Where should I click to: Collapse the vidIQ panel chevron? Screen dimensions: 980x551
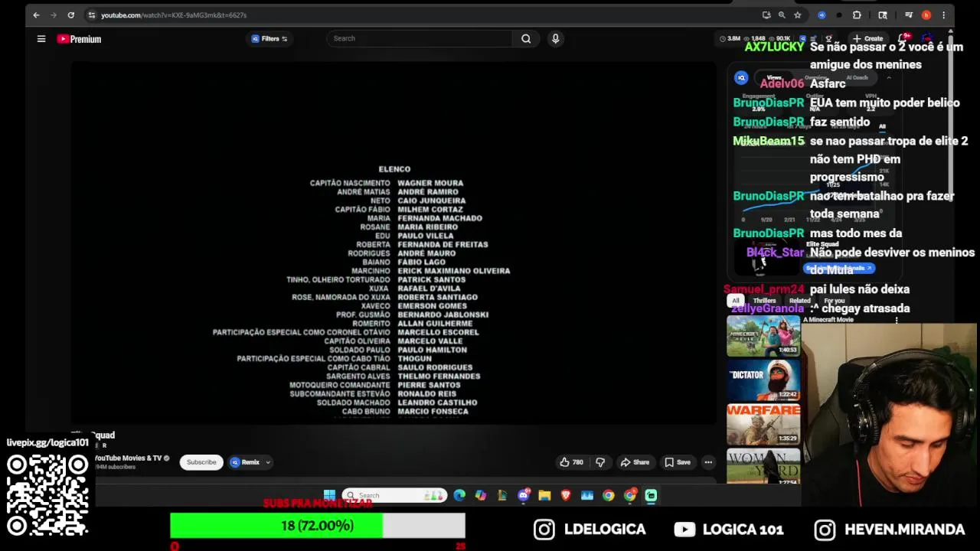coord(889,77)
